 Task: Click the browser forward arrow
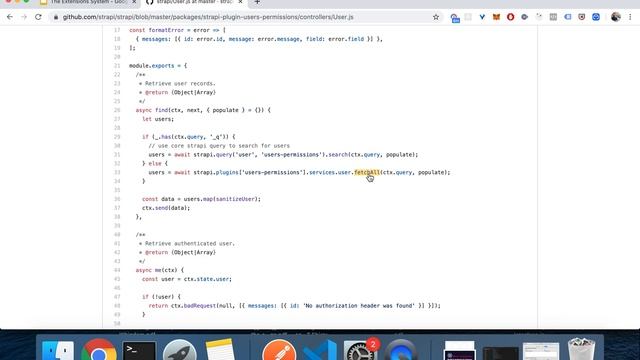pyautogui.click(x=24, y=17)
